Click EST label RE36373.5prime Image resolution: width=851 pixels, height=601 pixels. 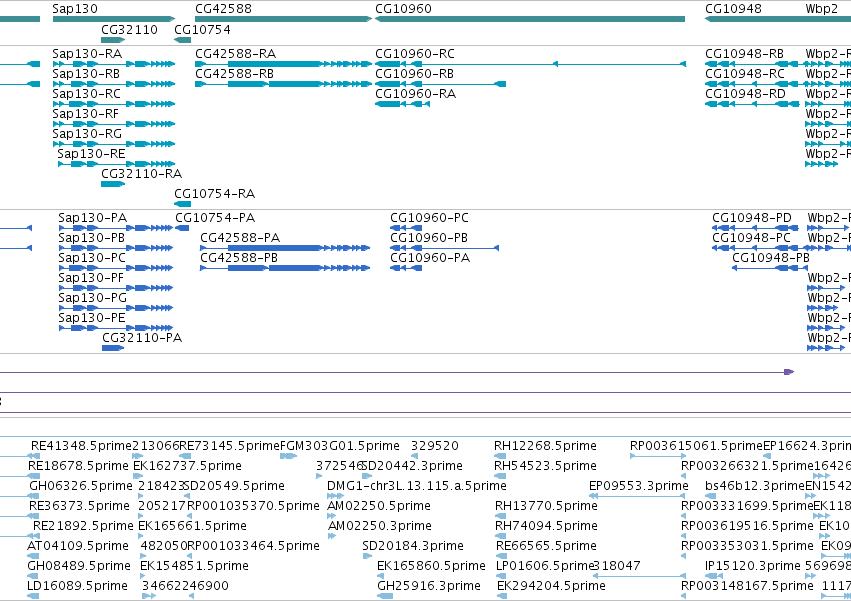79,506
